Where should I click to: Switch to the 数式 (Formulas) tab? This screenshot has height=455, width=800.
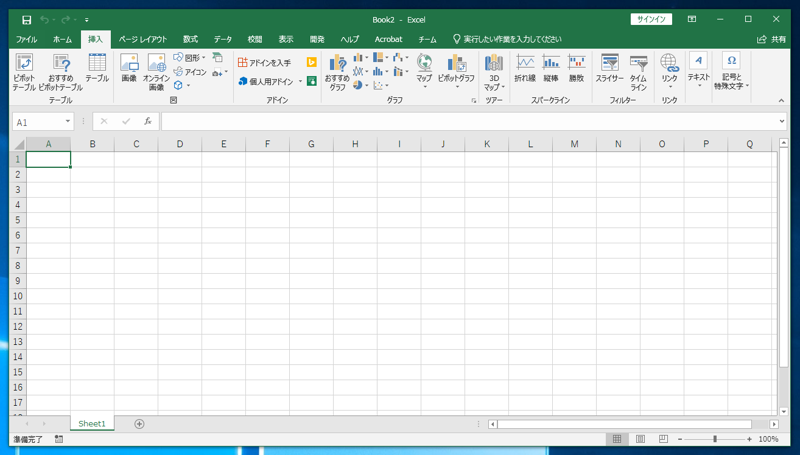190,39
